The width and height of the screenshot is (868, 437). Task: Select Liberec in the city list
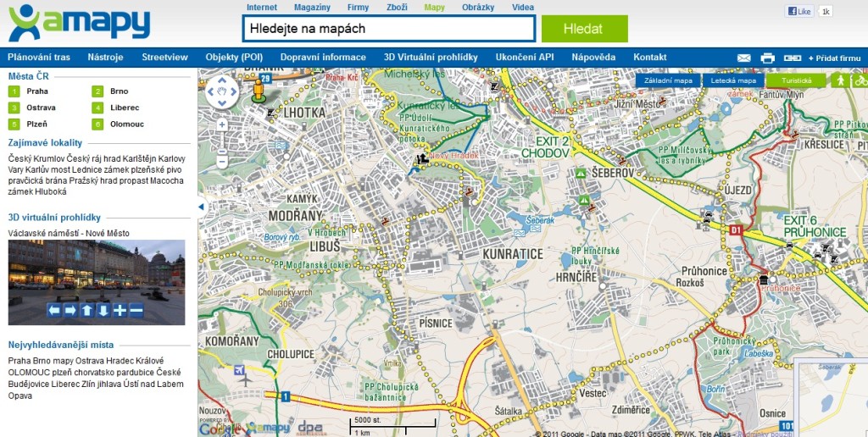[125, 108]
